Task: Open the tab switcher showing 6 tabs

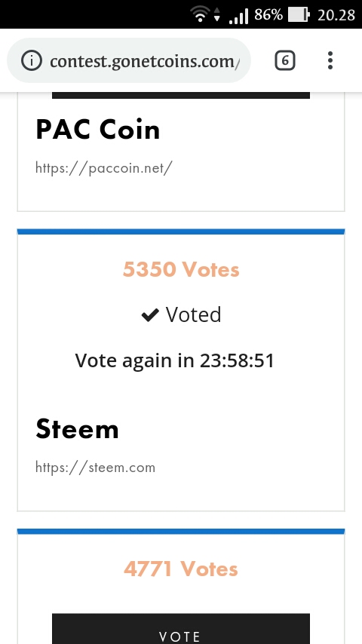Action: (x=285, y=61)
